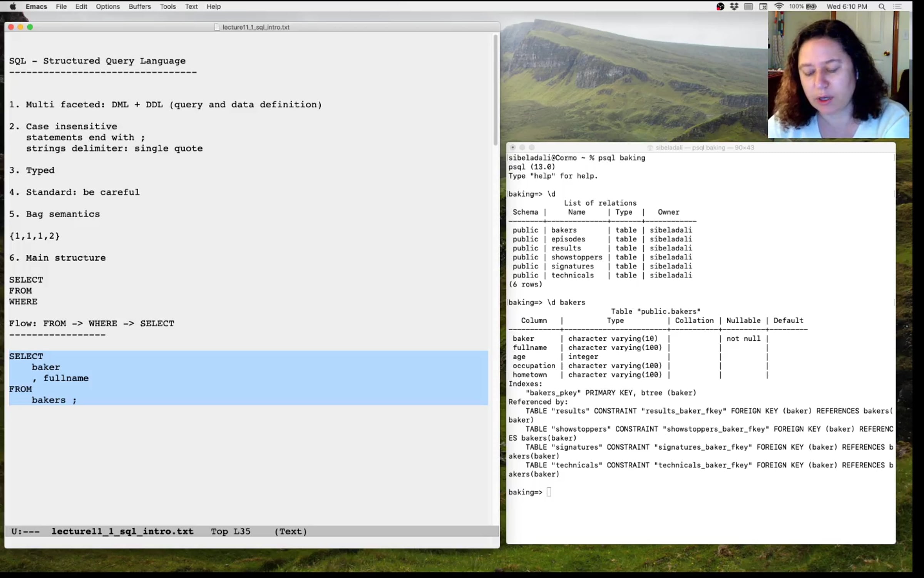Click the 'signatures' row in relations list

tap(602, 266)
